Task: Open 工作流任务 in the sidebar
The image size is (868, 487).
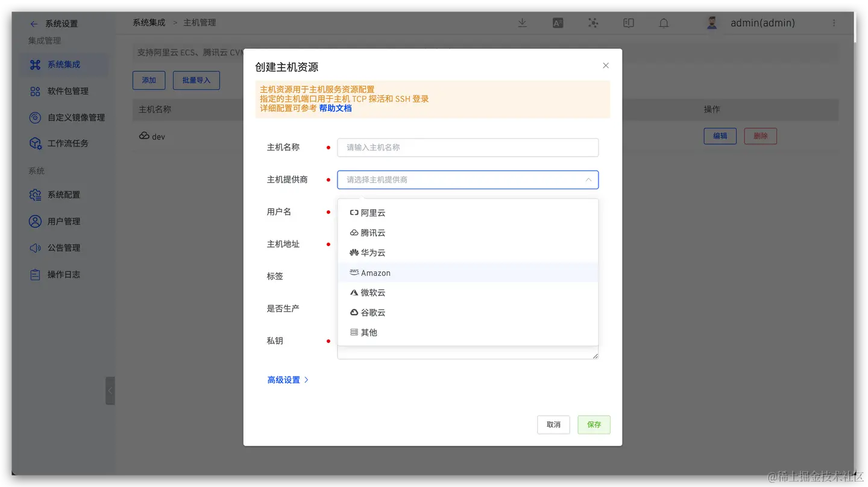Action: [64, 143]
